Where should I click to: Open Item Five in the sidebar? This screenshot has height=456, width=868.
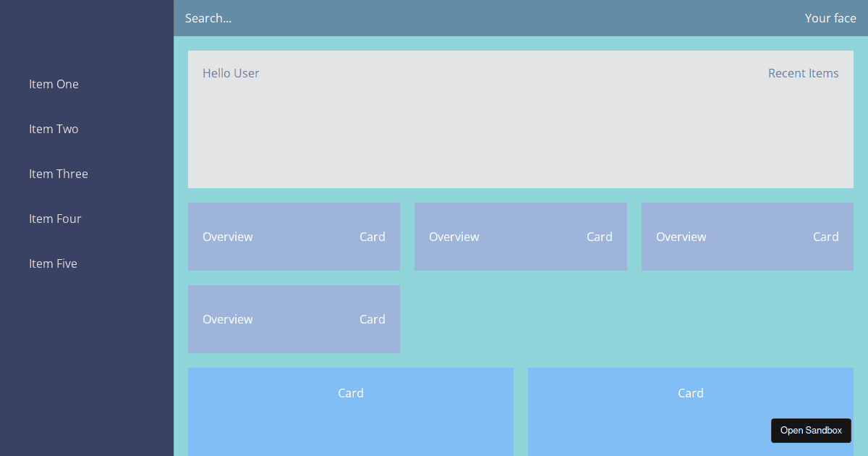tap(53, 263)
